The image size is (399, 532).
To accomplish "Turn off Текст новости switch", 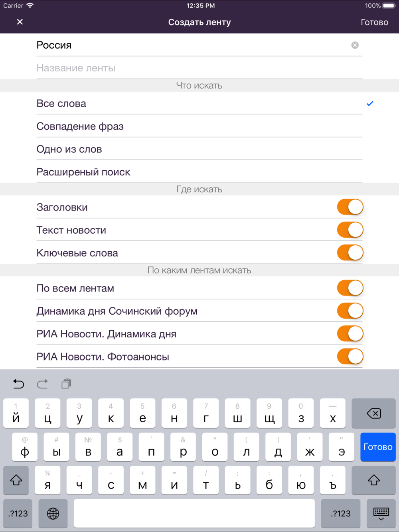I will pos(350,230).
